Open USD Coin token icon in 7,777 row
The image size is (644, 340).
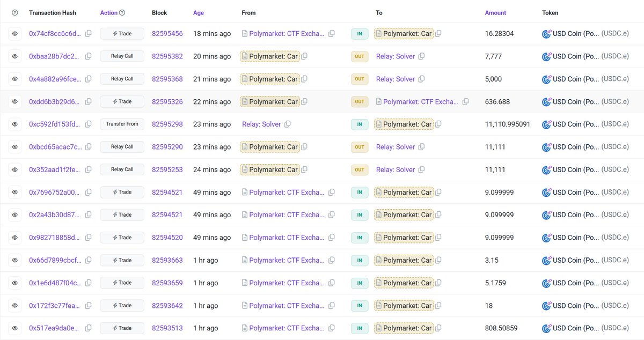547,56
